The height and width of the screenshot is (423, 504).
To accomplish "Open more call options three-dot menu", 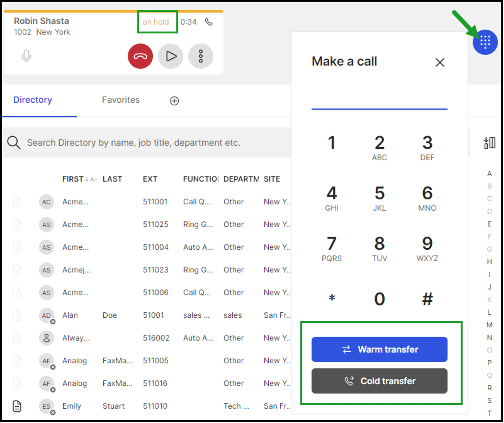I will (201, 56).
